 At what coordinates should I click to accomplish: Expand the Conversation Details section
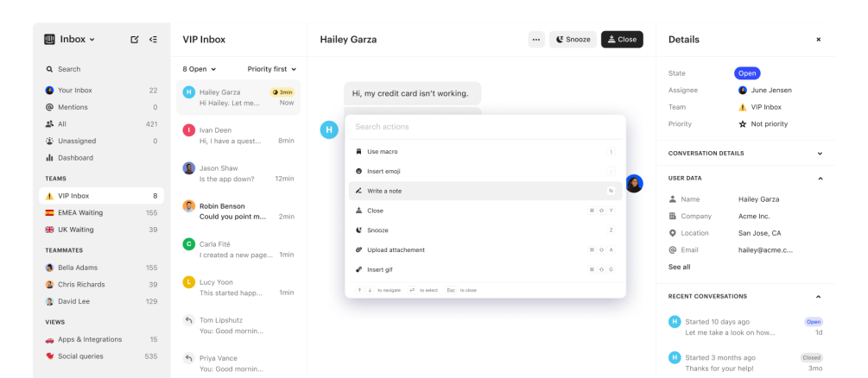820,154
